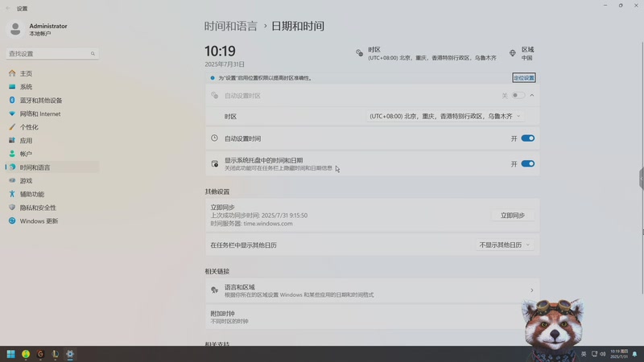Viewport: 644px width, 362px height.
Task: Click the back arrow beside 设置
Action: [x=8, y=8]
